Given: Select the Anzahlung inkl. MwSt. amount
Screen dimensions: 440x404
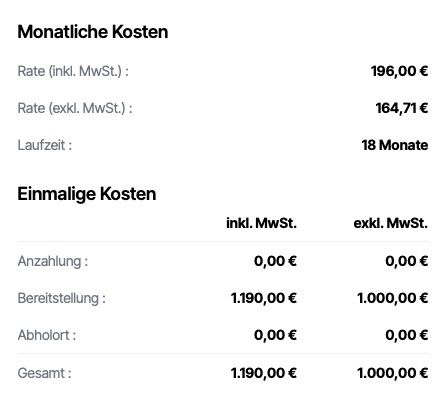Looking at the screenshot, I should coord(275,261).
